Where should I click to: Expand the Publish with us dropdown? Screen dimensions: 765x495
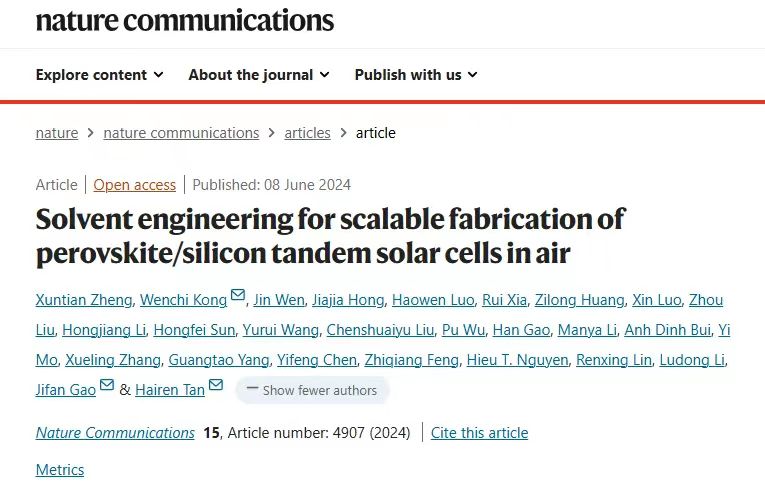[x=416, y=75]
